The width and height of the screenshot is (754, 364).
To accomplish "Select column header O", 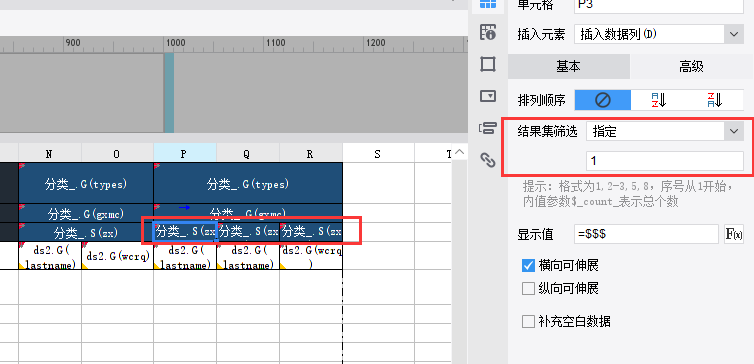I will tap(117, 153).
